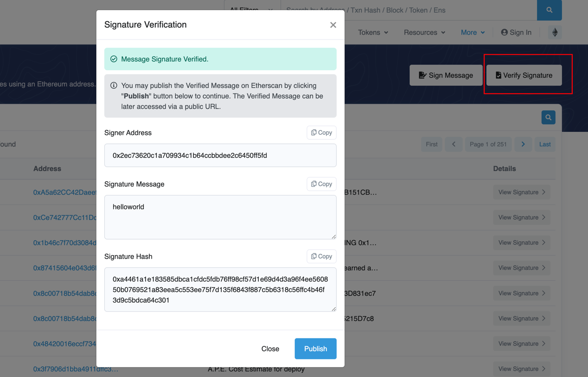The width and height of the screenshot is (588, 377).
Task: Click the Signature Message text area
Action: coord(220,217)
